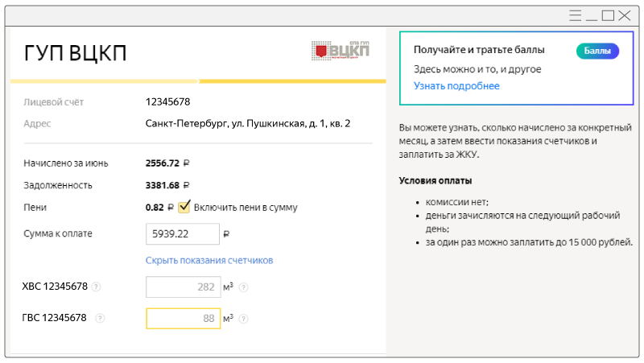Click the account number 12345678 value

pyautogui.click(x=167, y=102)
